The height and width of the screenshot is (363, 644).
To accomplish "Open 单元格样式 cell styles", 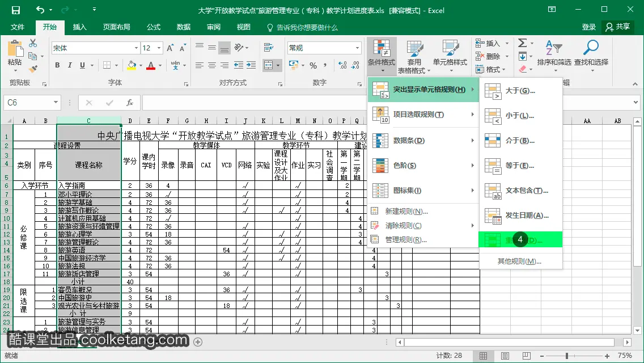I will point(450,56).
